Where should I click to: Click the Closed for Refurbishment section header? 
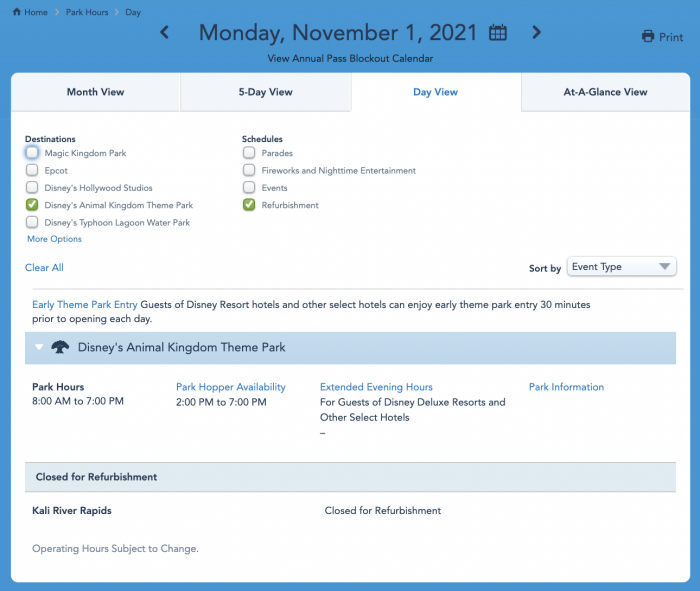point(350,477)
